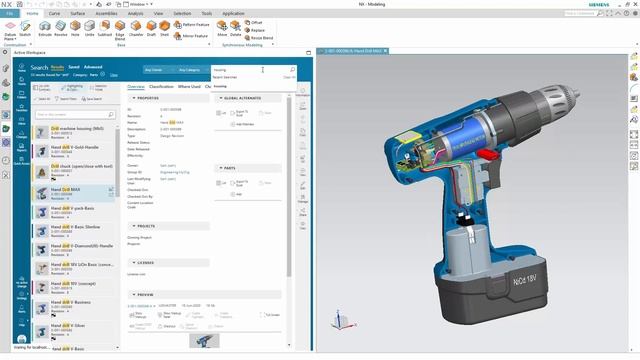640x360 pixels.
Task: Switch to the Where Used tab
Action: [x=189, y=87]
